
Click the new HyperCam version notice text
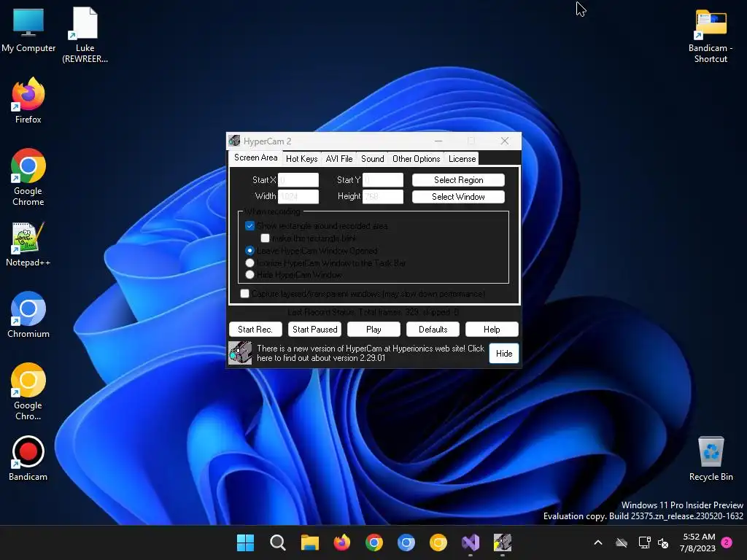tap(370, 354)
